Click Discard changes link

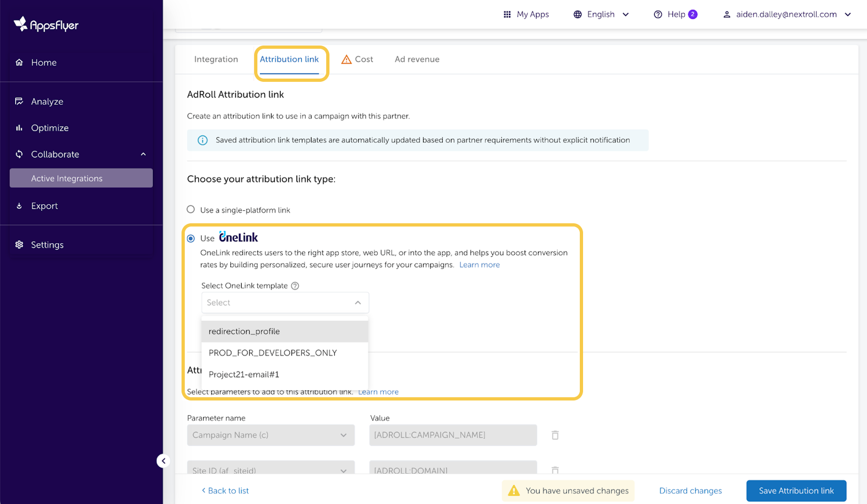(x=690, y=491)
